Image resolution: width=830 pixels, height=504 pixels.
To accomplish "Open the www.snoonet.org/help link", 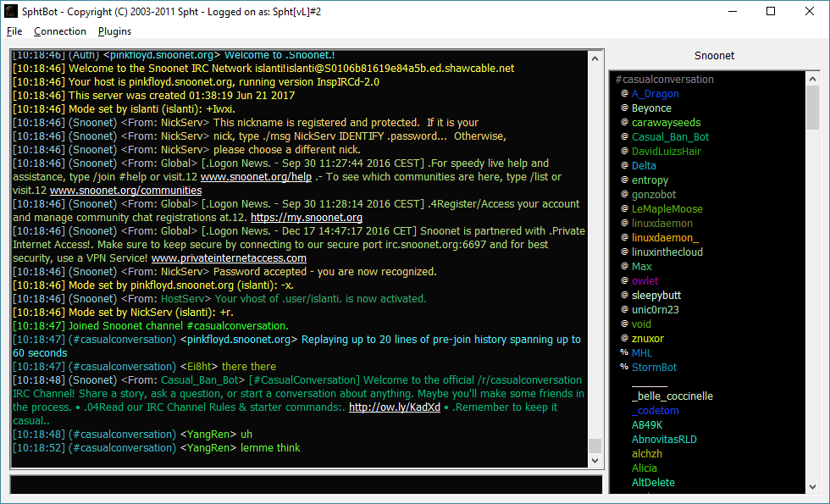I will 256,177.
